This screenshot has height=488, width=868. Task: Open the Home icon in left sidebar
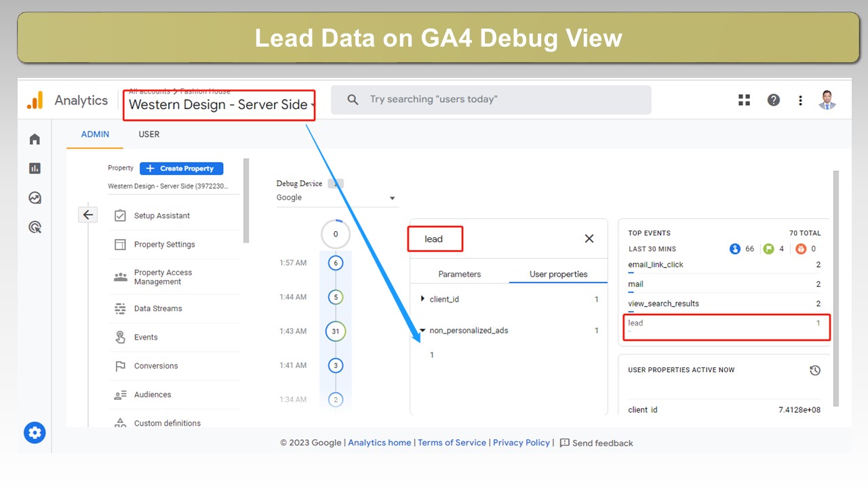[x=35, y=139]
